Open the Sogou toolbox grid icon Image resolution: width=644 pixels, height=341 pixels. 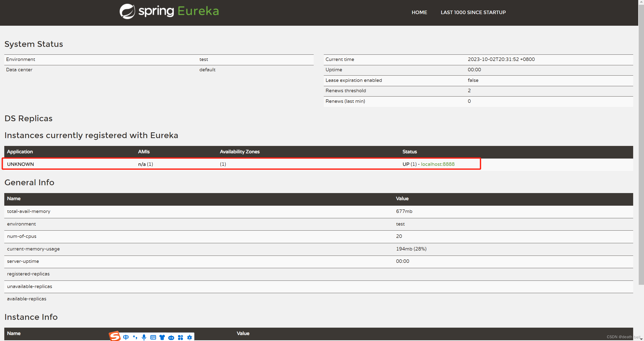coord(180,337)
